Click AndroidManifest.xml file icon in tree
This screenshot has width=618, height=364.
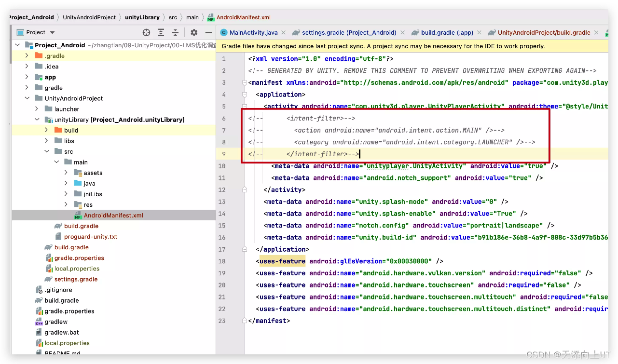click(78, 216)
